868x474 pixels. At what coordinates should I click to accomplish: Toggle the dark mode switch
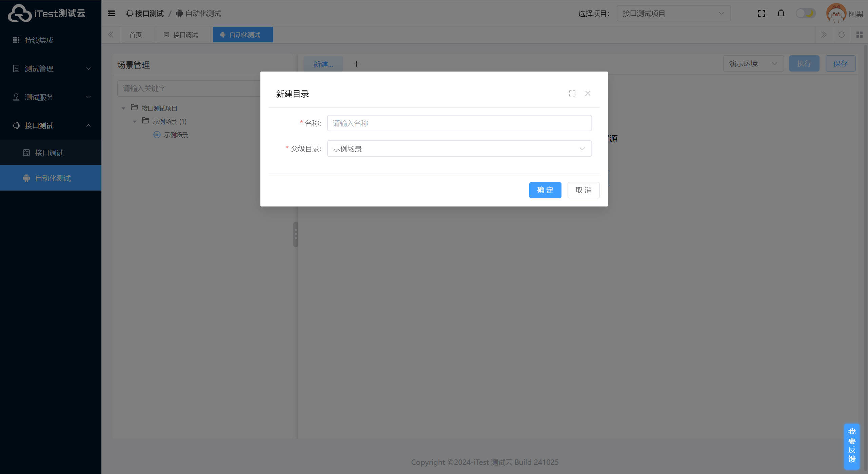[x=806, y=14]
